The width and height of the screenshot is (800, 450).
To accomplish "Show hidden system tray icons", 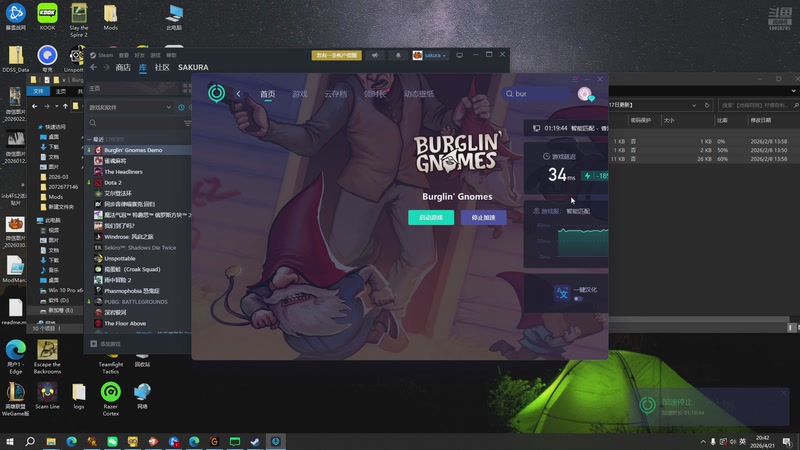I will point(703,441).
